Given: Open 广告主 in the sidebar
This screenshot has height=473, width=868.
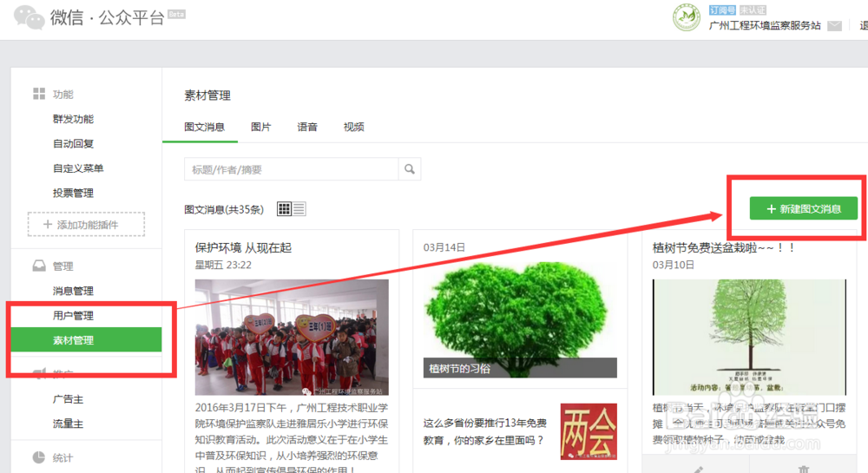Looking at the screenshot, I should click(68, 399).
